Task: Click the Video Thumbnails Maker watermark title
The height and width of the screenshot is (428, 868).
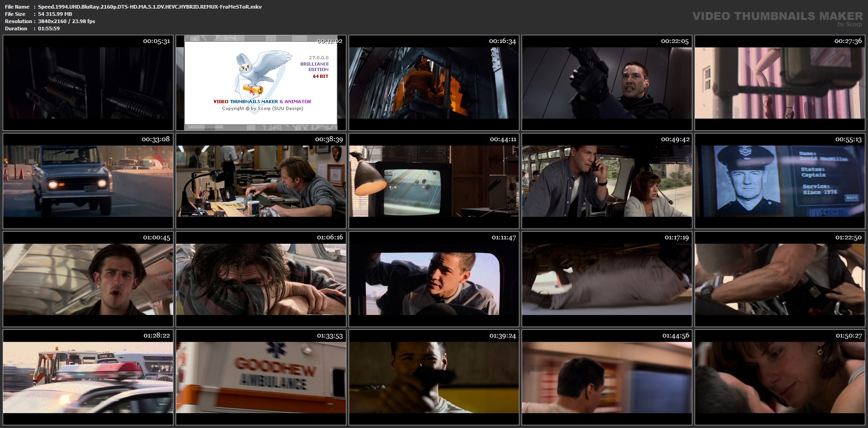Action: pos(777,16)
